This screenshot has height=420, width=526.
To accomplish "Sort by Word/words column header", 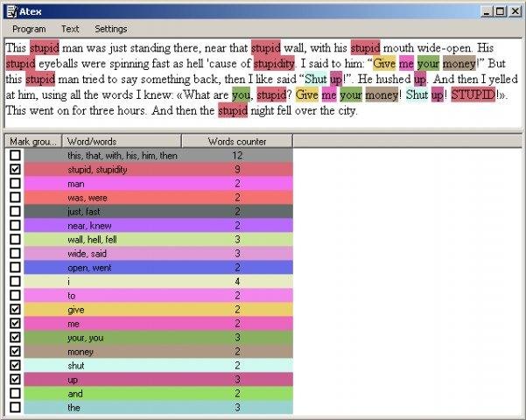I will tap(122, 142).
